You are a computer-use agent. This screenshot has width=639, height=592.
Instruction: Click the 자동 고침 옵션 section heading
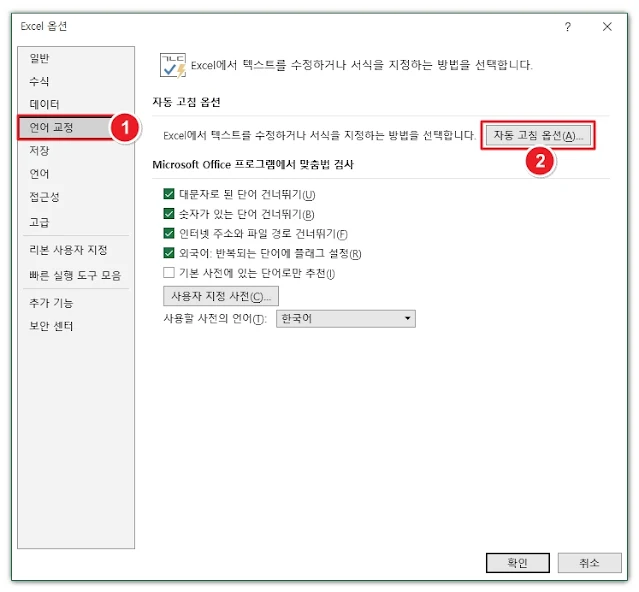click(x=186, y=102)
